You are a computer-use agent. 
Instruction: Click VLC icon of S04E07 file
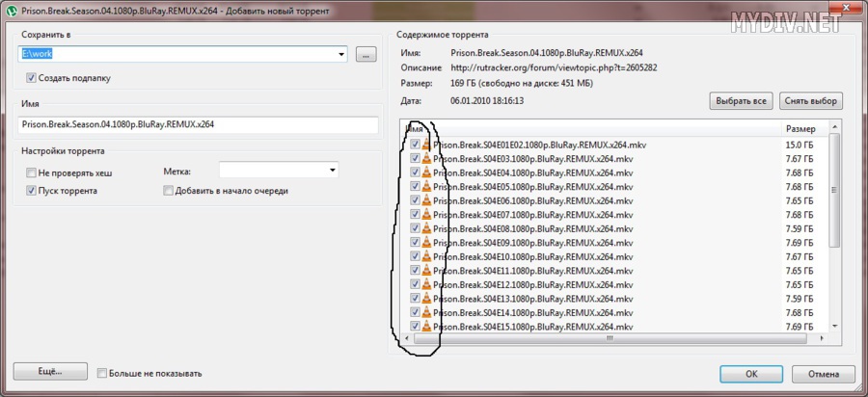tap(426, 215)
